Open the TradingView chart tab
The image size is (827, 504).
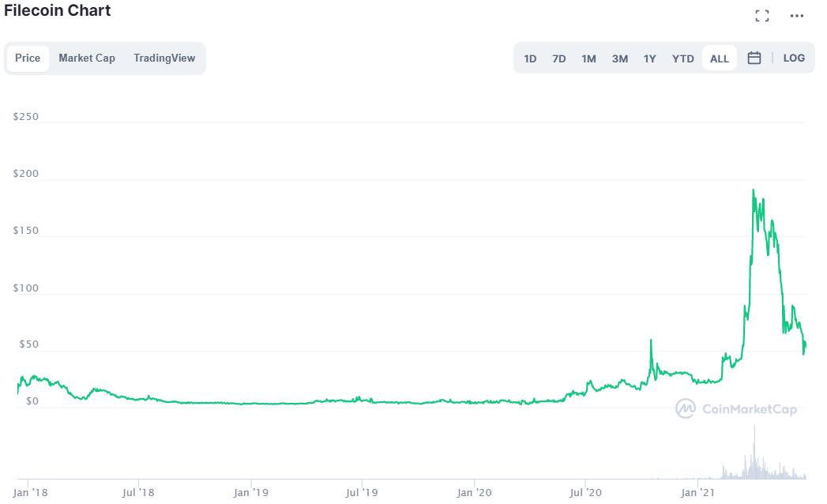click(x=164, y=58)
